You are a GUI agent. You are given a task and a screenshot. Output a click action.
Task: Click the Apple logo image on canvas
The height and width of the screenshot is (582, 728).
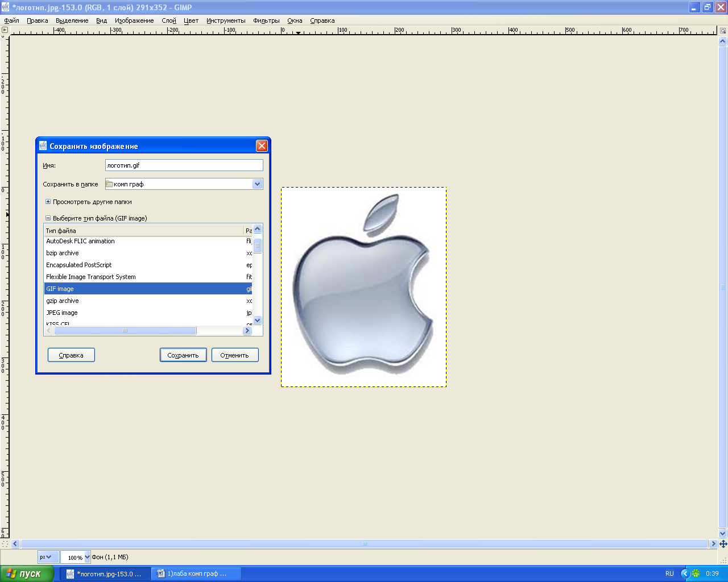363,287
